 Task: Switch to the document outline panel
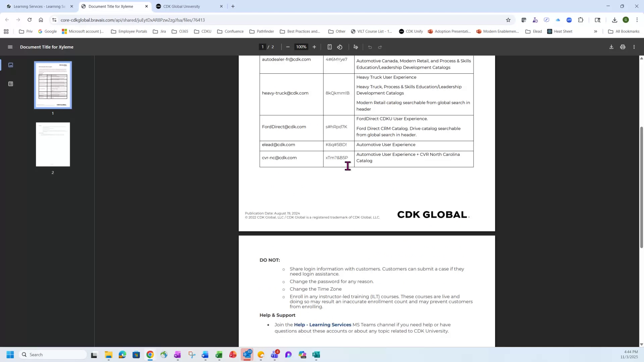pyautogui.click(x=11, y=84)
